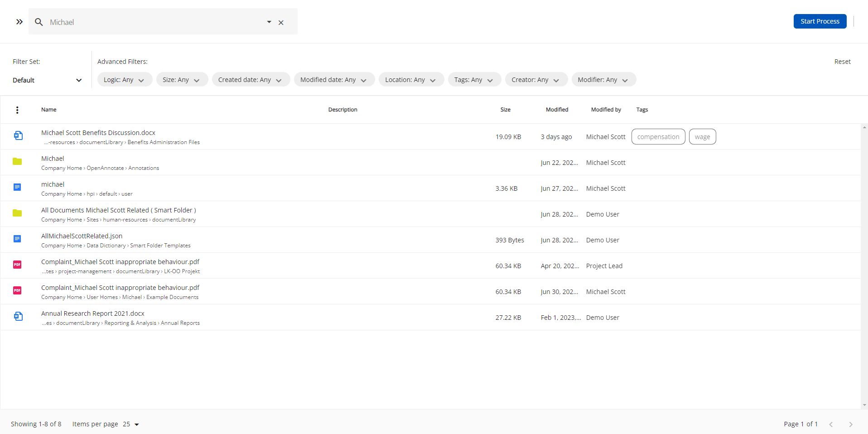Sort by Modified by column header
The height and width of the screenshot is (434, 868).
tap(606, 110)
